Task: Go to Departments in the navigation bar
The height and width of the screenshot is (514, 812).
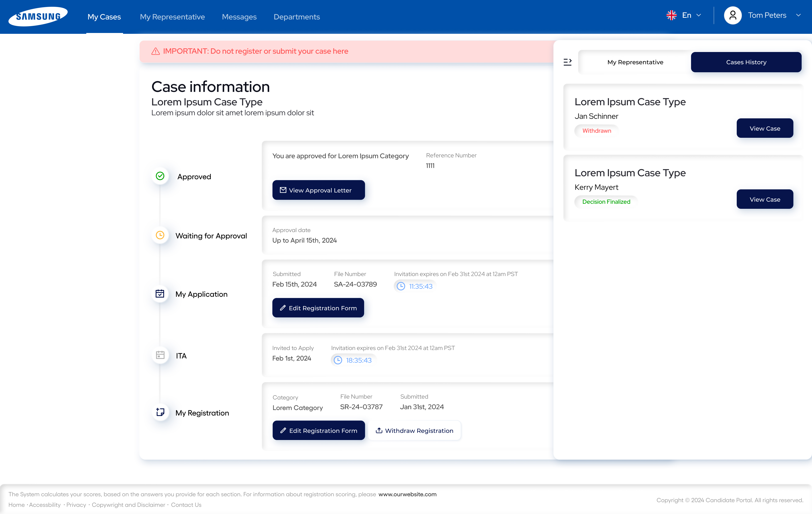Action: tap(296, 17)
